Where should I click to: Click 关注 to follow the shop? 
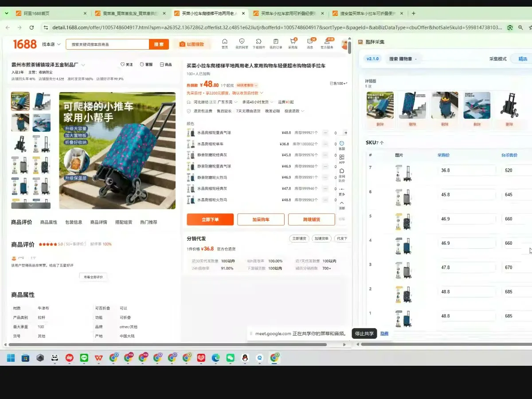[127, 65]
